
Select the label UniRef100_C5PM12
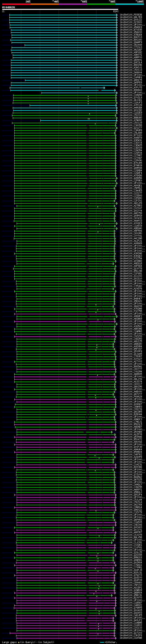[x=131, y=188]
